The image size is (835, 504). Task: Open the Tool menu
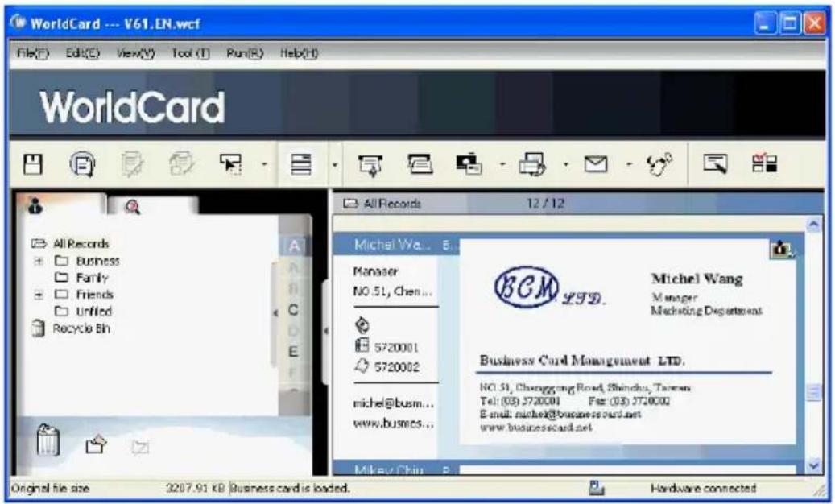point(190,53)
